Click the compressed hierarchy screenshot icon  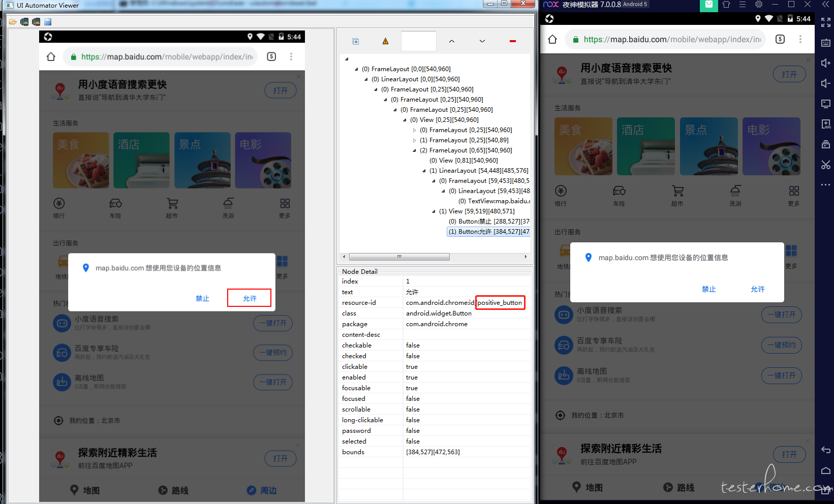click(x=36, y=22)
